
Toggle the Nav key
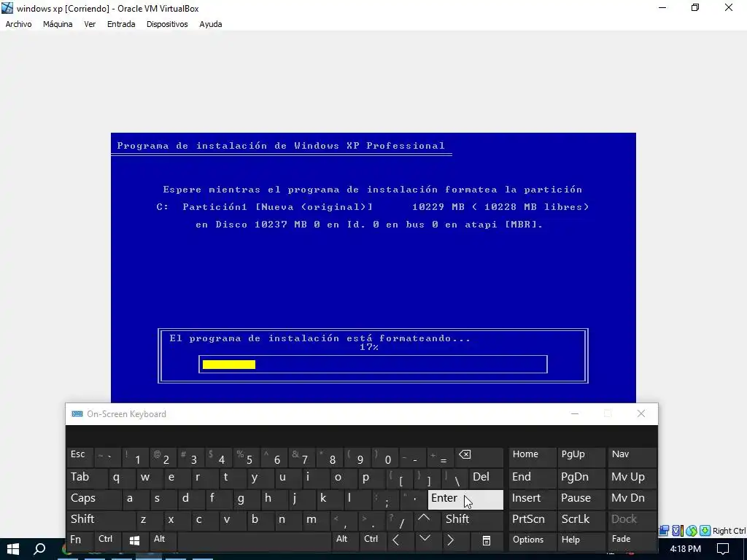click(x=631, y=456)
